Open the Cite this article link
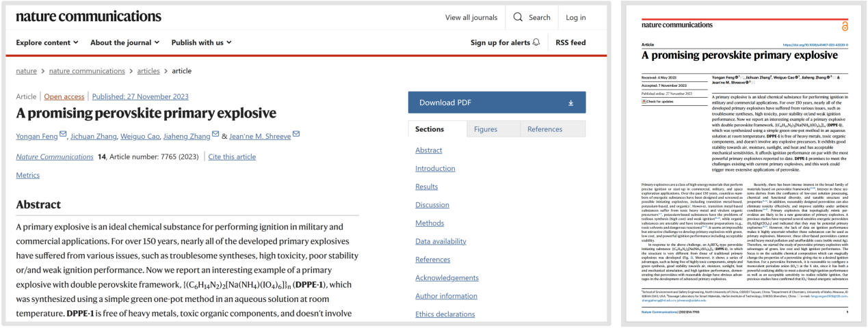This screenshot has height=328, width=868. [232, 157]
